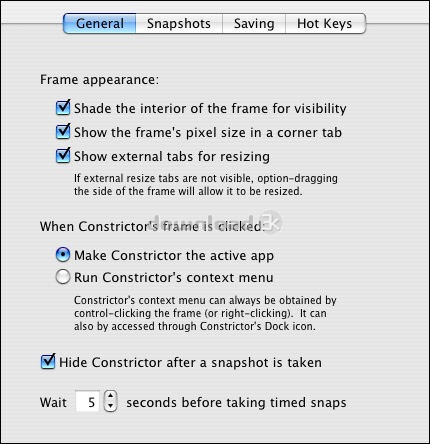Switch to the General tab
The height and width of the screenshot is (444, 430).
99,23
